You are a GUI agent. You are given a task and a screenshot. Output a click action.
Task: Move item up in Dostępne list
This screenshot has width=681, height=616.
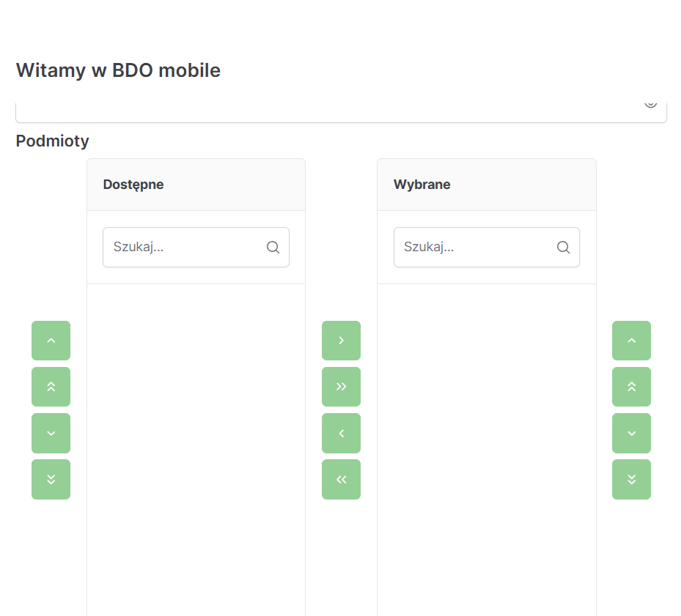coord(51,341)
